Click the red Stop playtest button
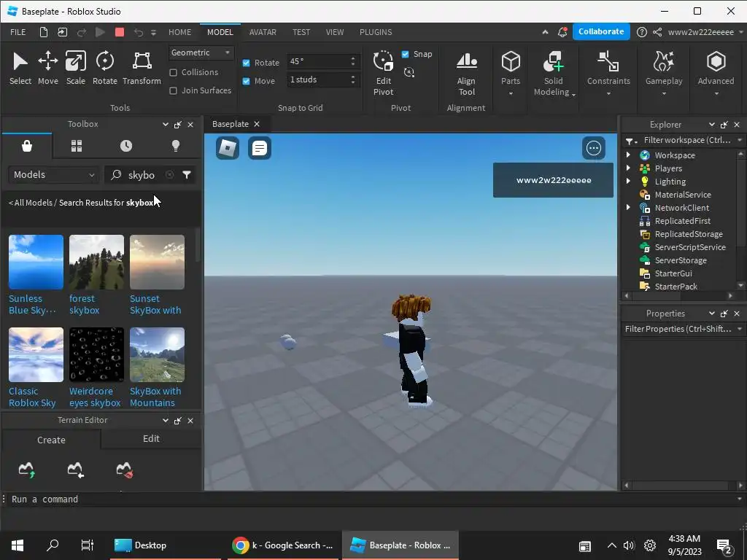747x560 pixels. 120,32
